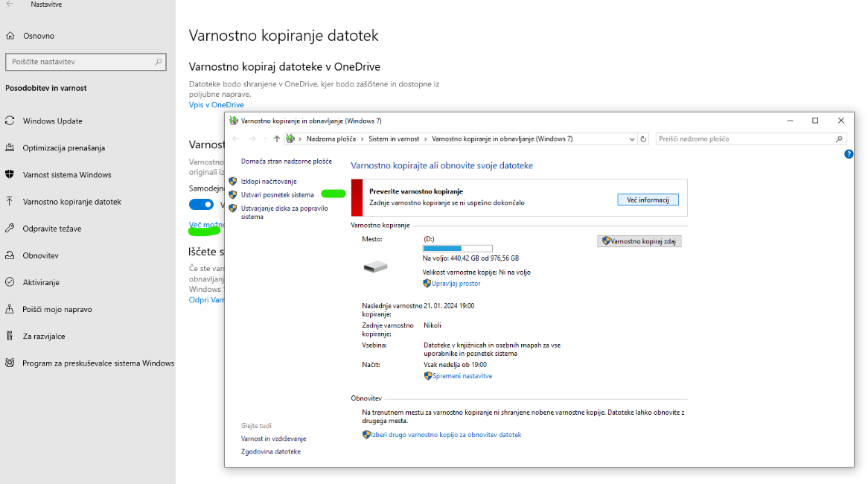Click the search magnifier in Control Panel search

coord(839,139)
